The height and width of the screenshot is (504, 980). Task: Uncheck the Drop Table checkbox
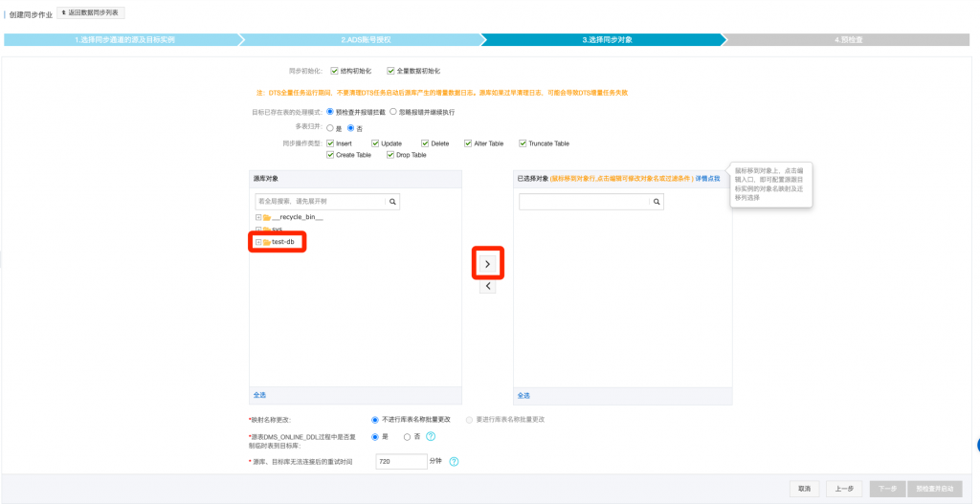point(390,155)
